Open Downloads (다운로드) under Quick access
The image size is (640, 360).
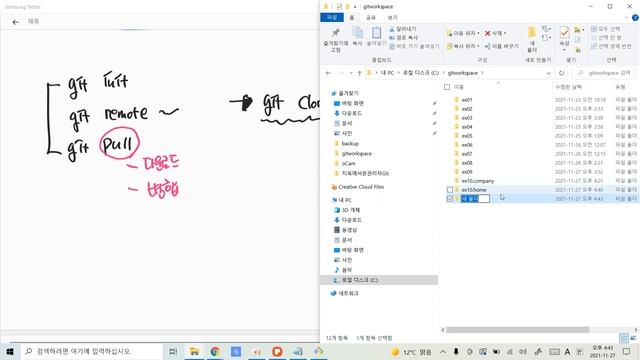pos(348,113)
